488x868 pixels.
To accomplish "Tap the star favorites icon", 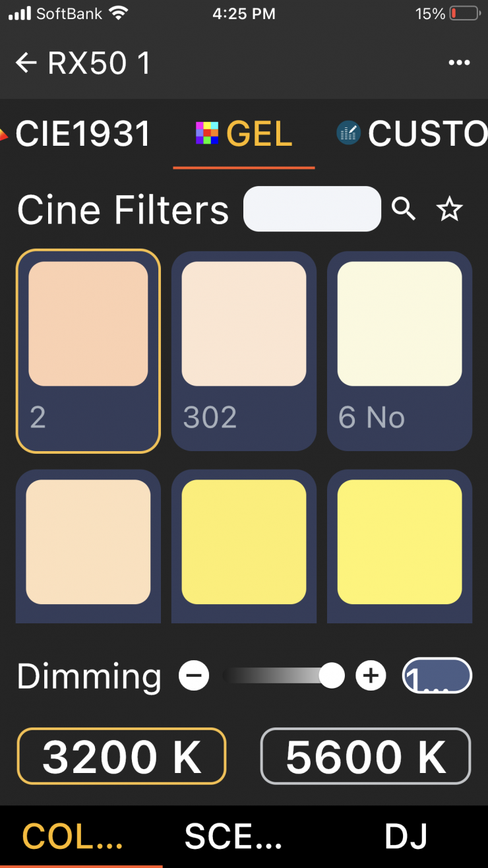I will click(x=450, y=210).
